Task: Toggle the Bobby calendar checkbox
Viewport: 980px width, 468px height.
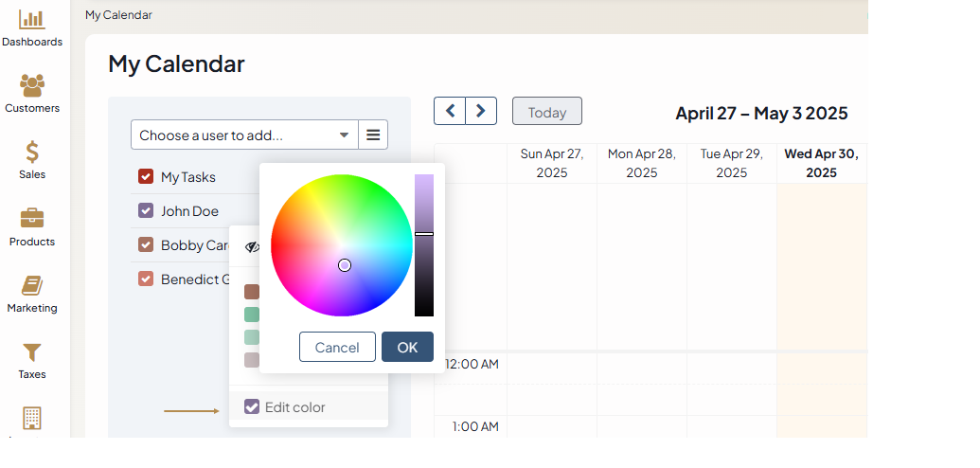Action: click(x=146, y=245)
